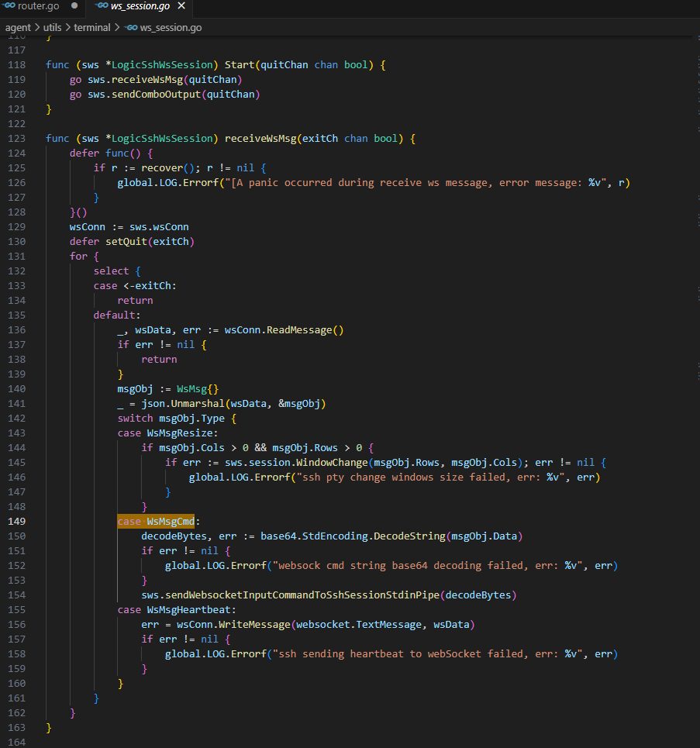700x748 pixels.
Task: Click the Go file icon on router.go tab
Action: (x=9, y=6)
